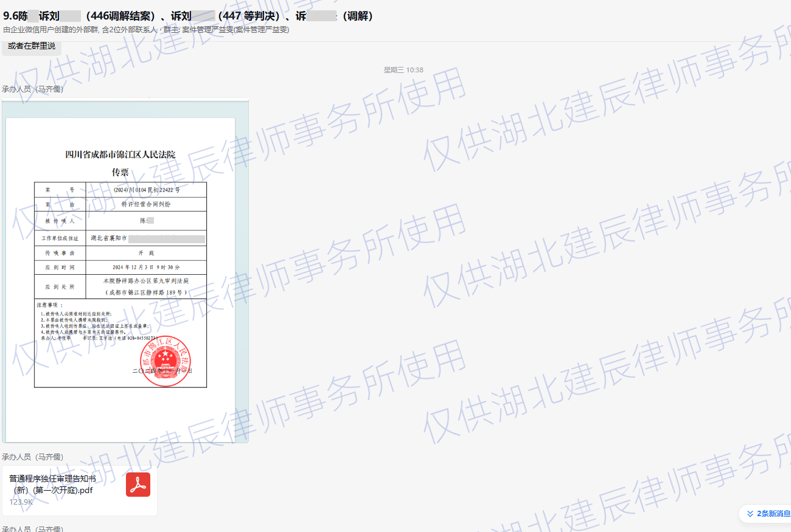
Task: Click sender name above the PDF file
Action: [33, 457]
